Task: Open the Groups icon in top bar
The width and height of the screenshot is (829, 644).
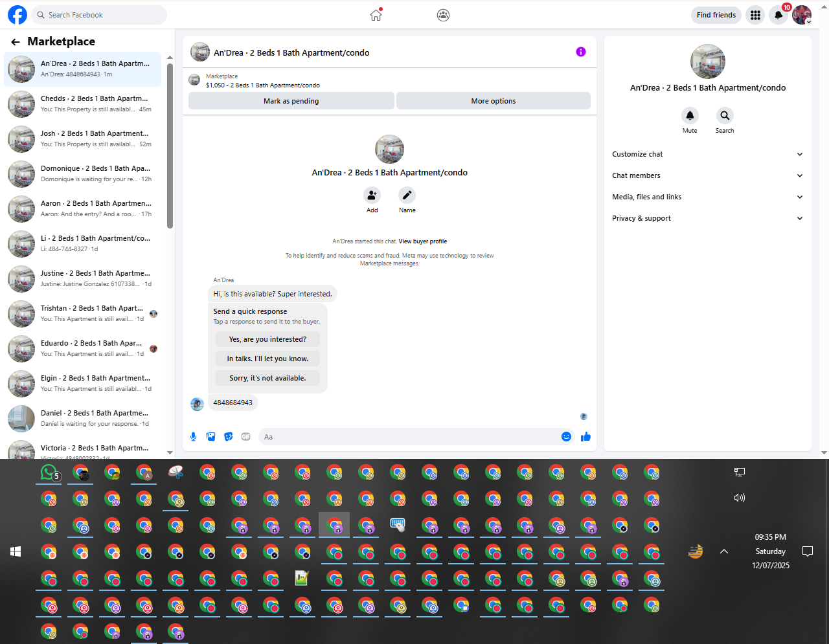Action: coord(443,15)
